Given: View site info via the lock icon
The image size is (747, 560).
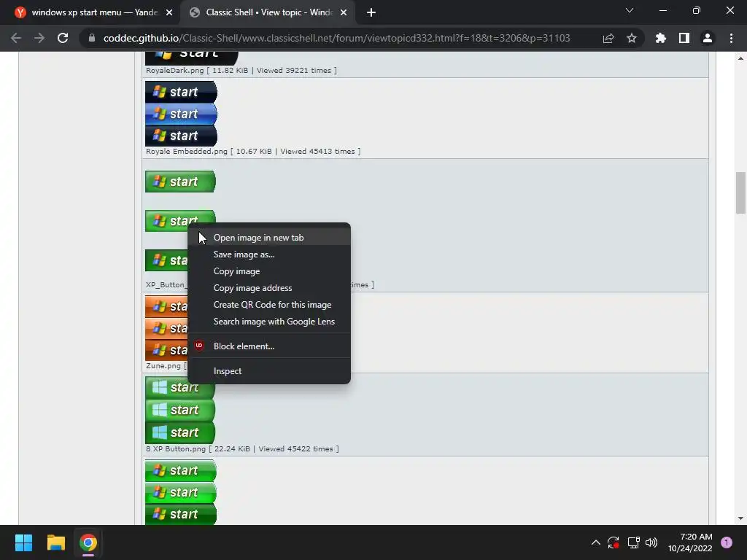Looking at the screenshot, I should pos(92,38).
